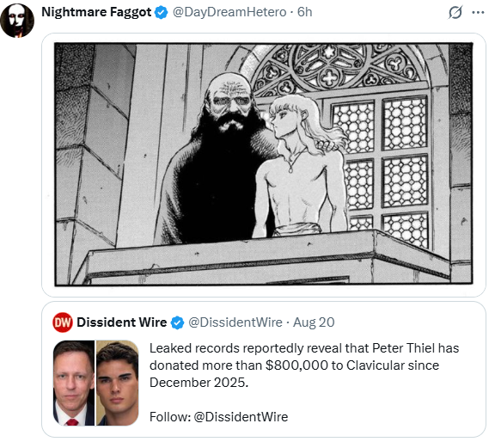Open the left man's photo thumbnail
This screenshot has height=448, width=495.
[x=74, y=383]
